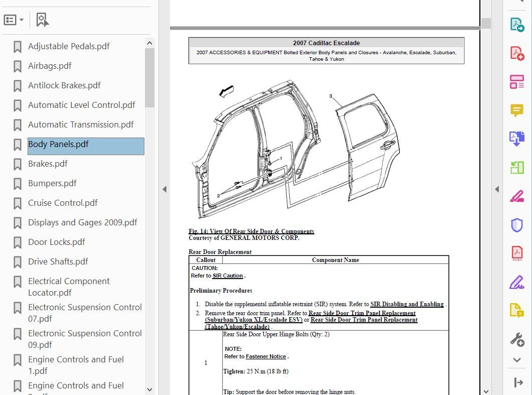Click bookmark icon beside Bumpers.pdf

point(18,184)
